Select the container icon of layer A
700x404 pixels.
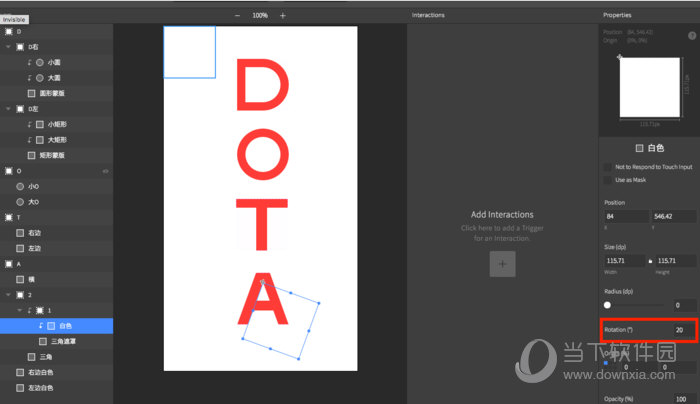coord(9,264)
